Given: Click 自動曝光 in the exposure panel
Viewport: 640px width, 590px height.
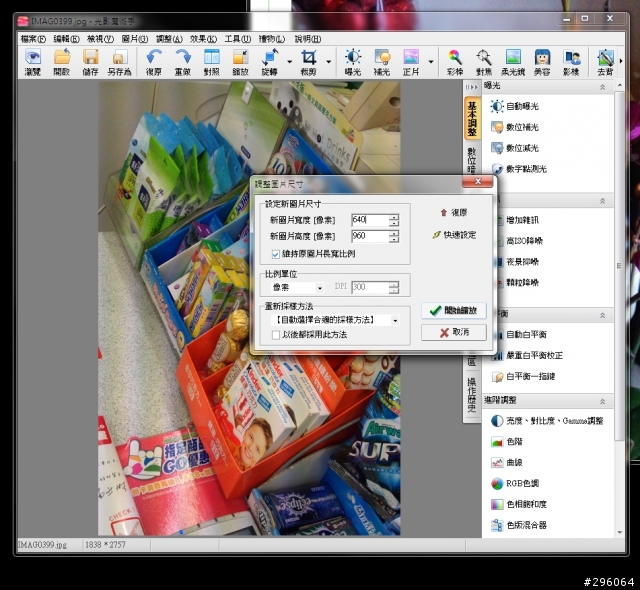Looking at the screenshot, I should 515,106.
